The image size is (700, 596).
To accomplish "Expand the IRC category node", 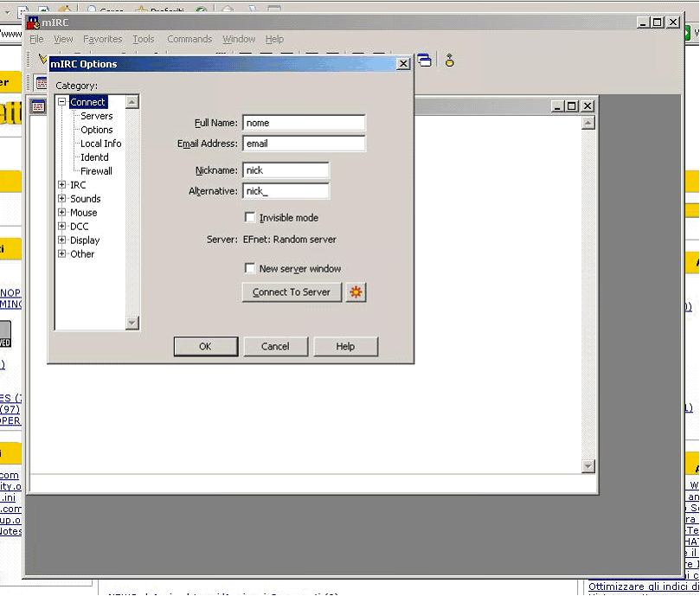I will (x=62, y=185).
